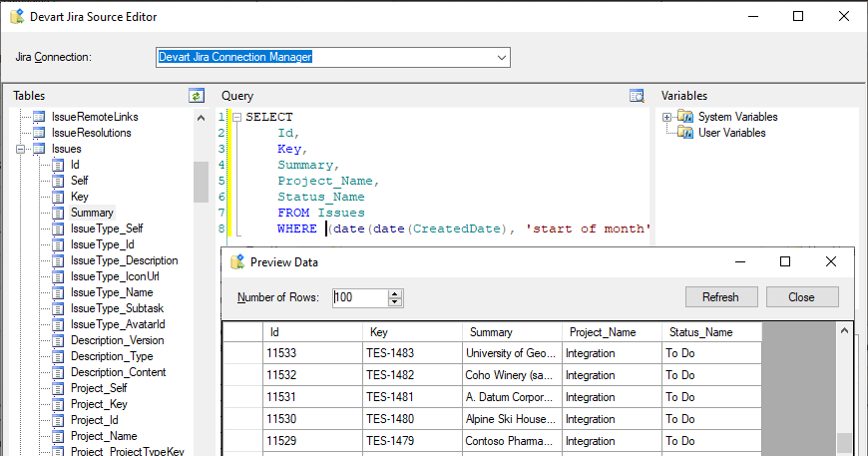
Task: Select the Description_Content column icon
Action: point(58,372)
